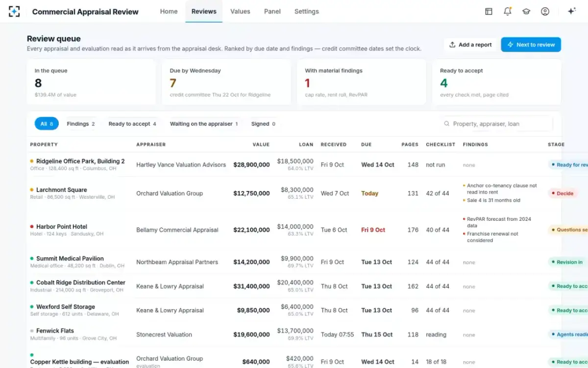Switch to the Values tab
The image size is (588, 368).
point(240,11)
